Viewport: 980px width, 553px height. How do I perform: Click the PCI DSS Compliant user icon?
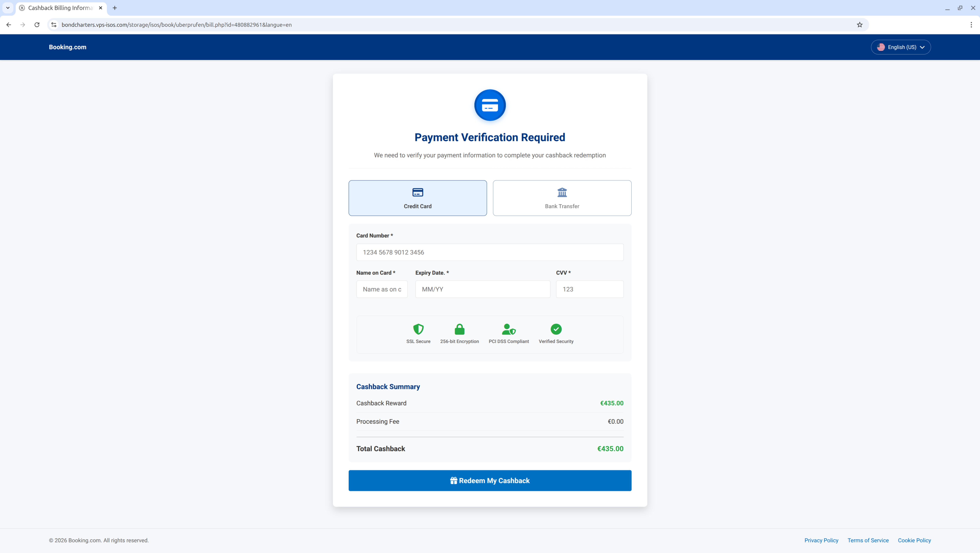pyautogui.click(x=509, y=329)
